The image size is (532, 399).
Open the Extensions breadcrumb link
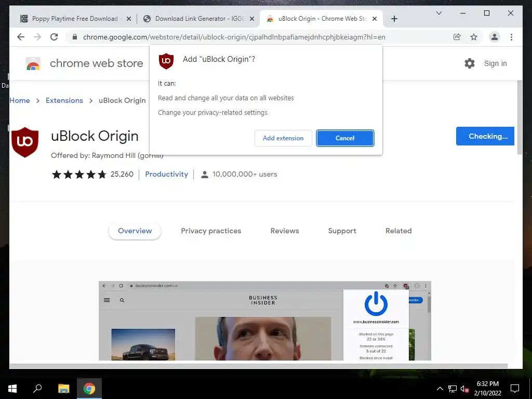click(64, 100)
